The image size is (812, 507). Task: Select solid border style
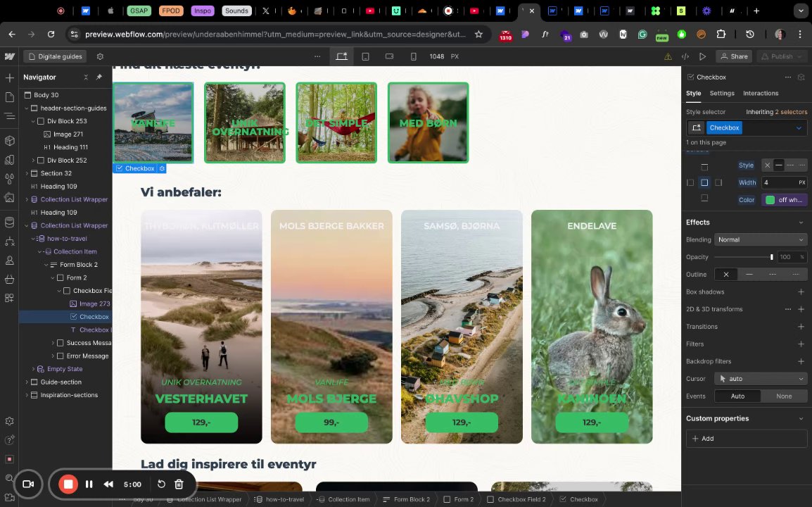pos(779,165)
